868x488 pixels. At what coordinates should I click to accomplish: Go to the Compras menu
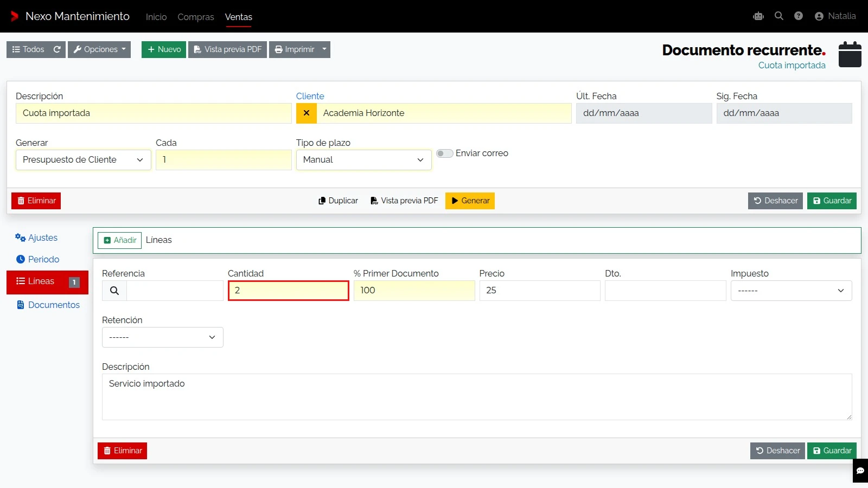point(196,17)
